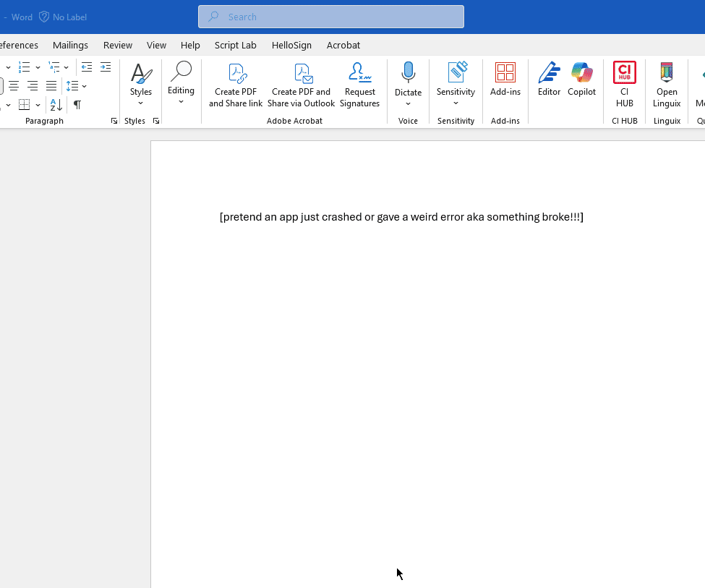Expand the Sensitivity dropdown chevron

[x=456, y=103]
